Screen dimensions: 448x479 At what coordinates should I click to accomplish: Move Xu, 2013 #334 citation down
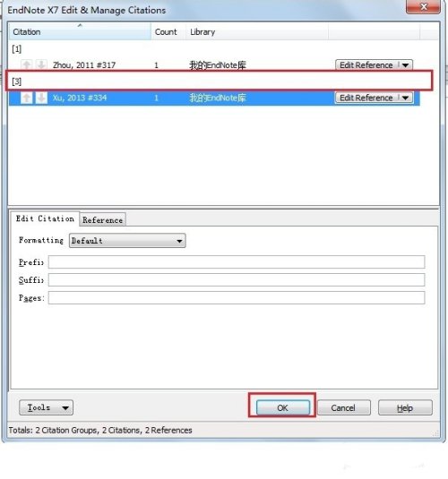point(41,98)
